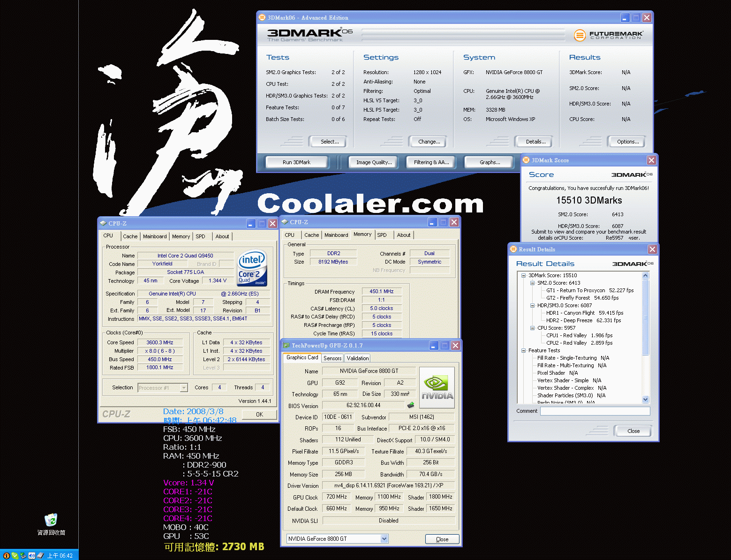Image resolution: width=731 pixels, height=560 pixels.
Task: Click Result Details scrollbar up arrow
Action: click(x=646, y=276)
